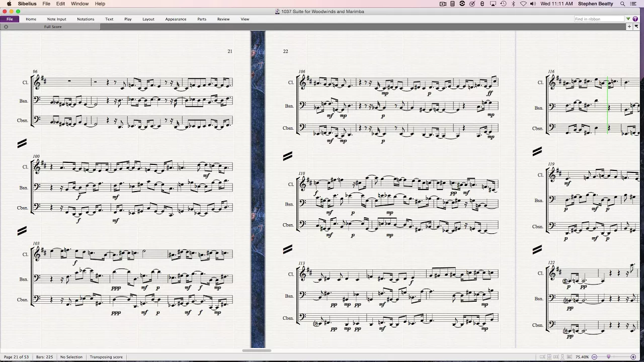Click the Find in ribbon search field
644x362 pixels.
coord(599,19)
